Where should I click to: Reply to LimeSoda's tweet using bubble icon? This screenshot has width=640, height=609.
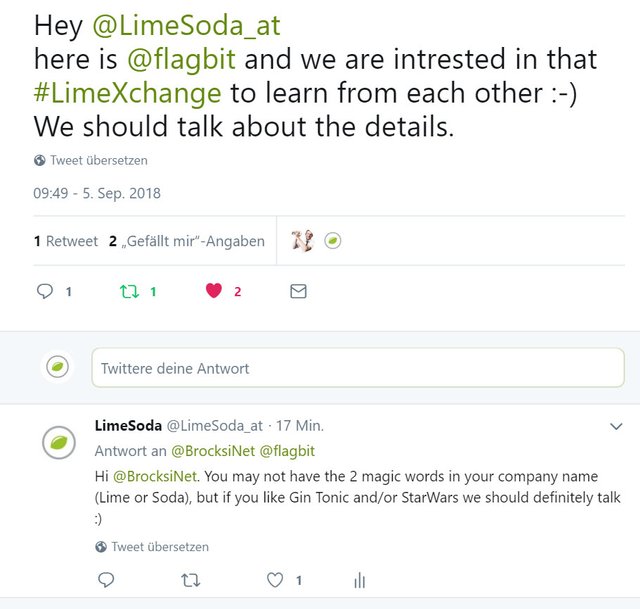click(x=107, y=580)
